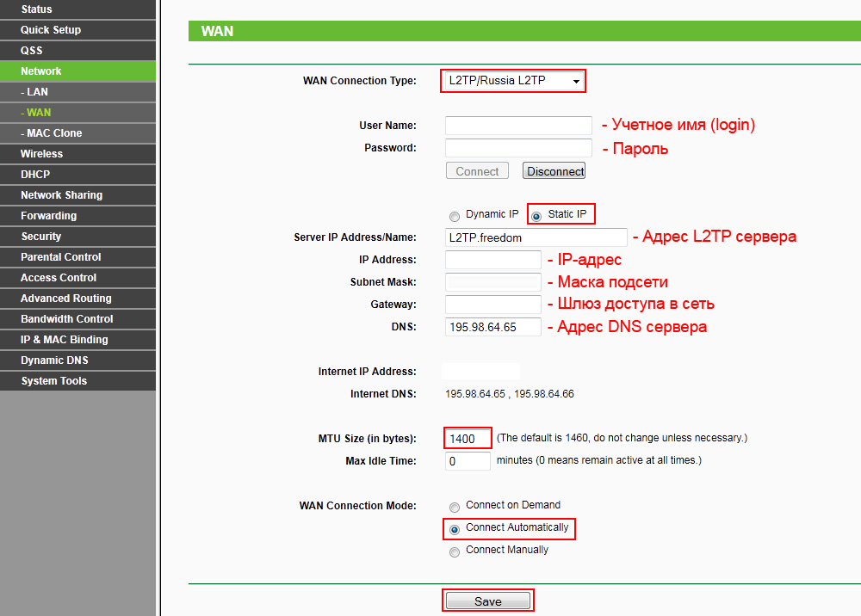Go to DHCP section
This screenshot has height=616, width=861.
point(78,175)
